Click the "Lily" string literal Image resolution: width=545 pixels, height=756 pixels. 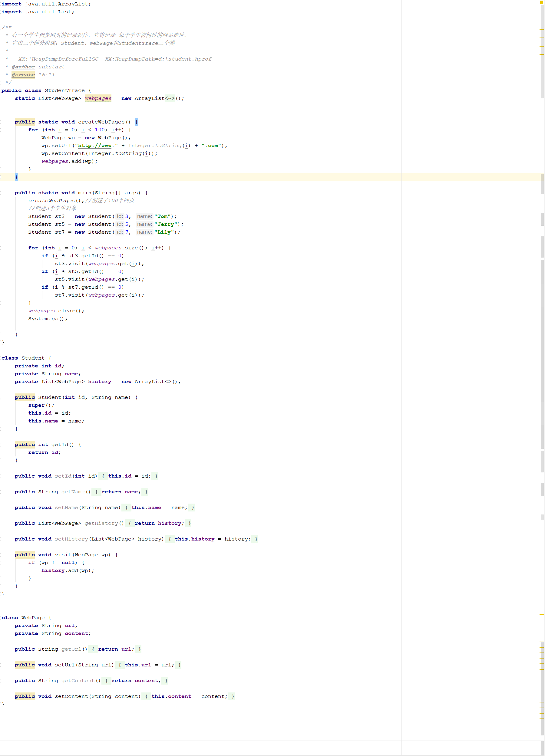click(x=164, y=232)
